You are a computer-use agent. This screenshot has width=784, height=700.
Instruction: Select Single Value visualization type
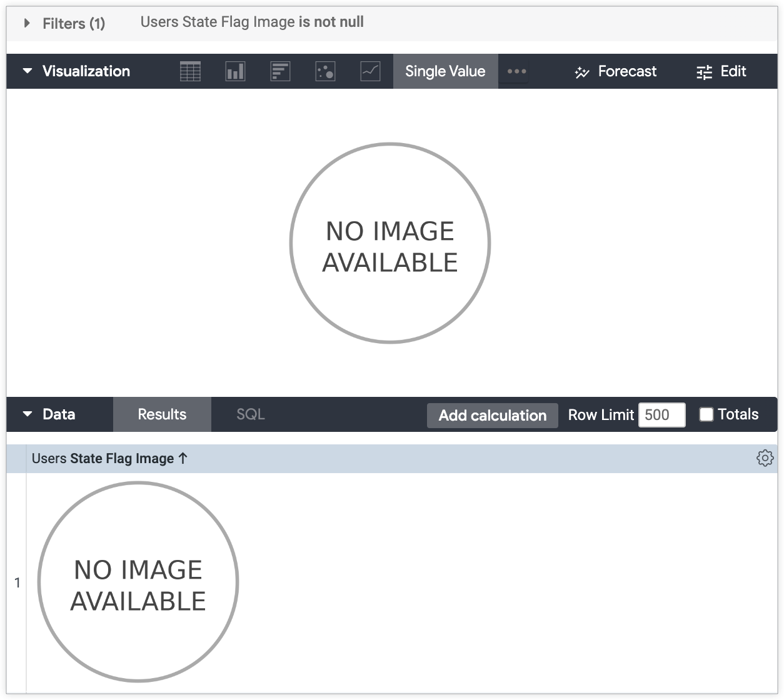(x=445, y=71)
